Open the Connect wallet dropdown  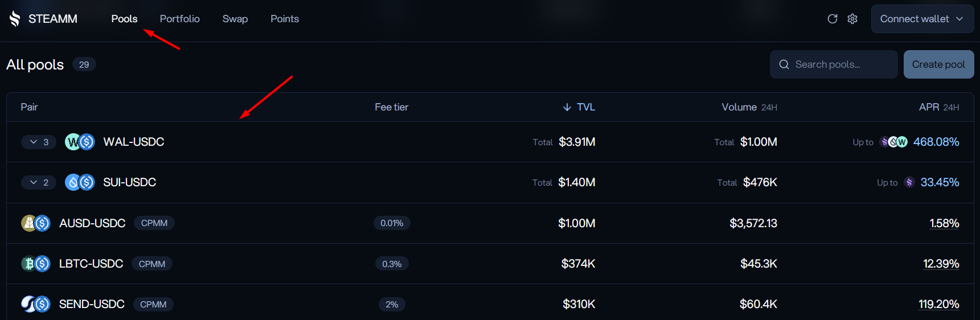[x=922, y=19]
